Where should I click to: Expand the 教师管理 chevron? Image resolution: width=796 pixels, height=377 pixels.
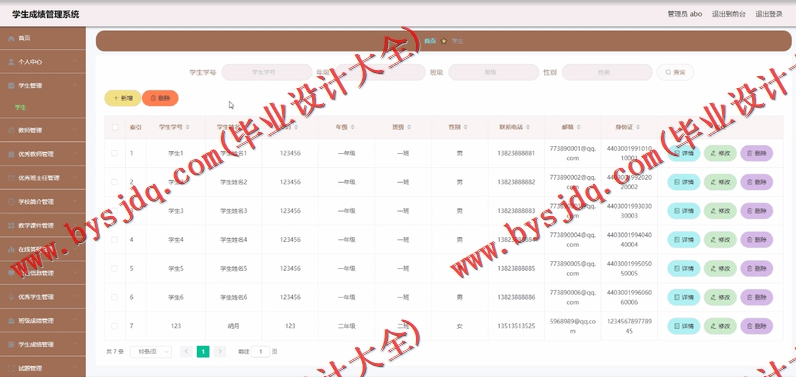[75, 130]
